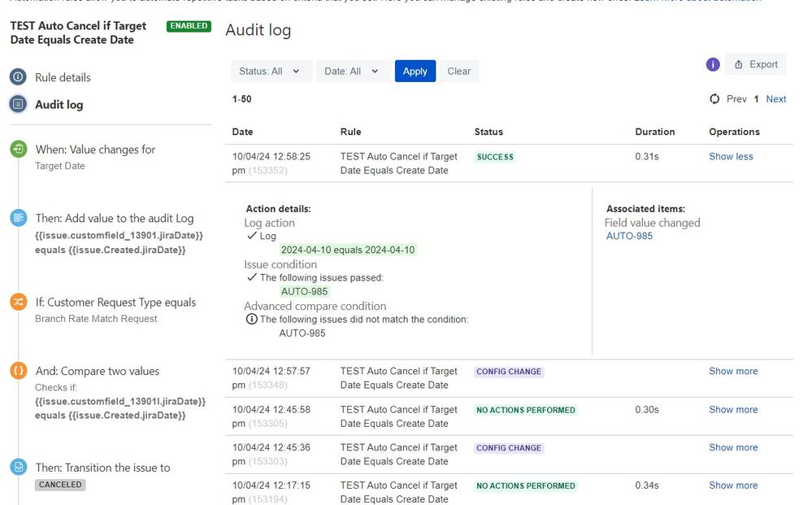Refresh the audit log with the reload icon

pyautogui.click(x=713, y=98)
